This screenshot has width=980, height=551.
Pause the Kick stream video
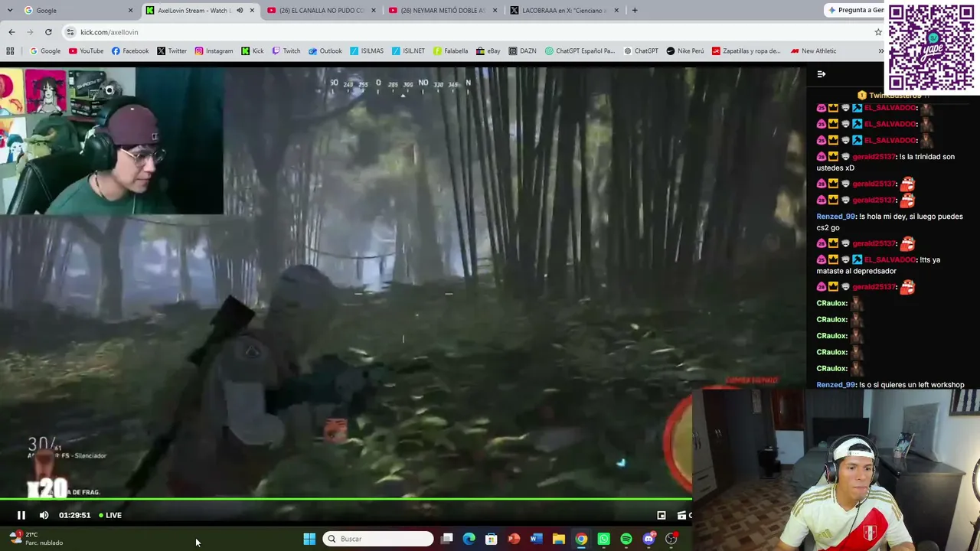21,515
